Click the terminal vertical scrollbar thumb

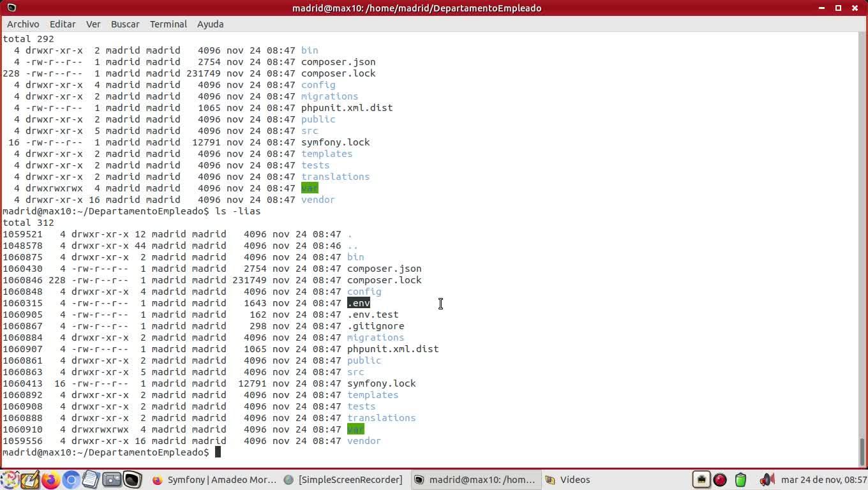click(x=862, y=452)
